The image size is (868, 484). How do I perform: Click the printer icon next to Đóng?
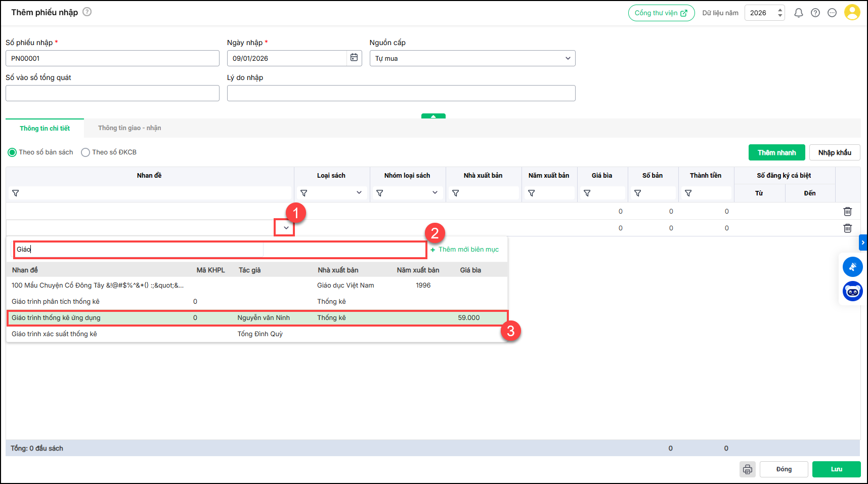click(747, 469)
